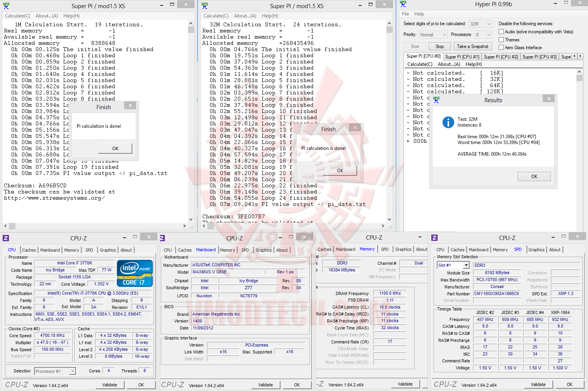Image resolution: width=588 pixels, height=391 pixels.
Task: Click the scroll up arrow in the 32M Super PI window
Action: pyautogui.click(x=389, y=23)
